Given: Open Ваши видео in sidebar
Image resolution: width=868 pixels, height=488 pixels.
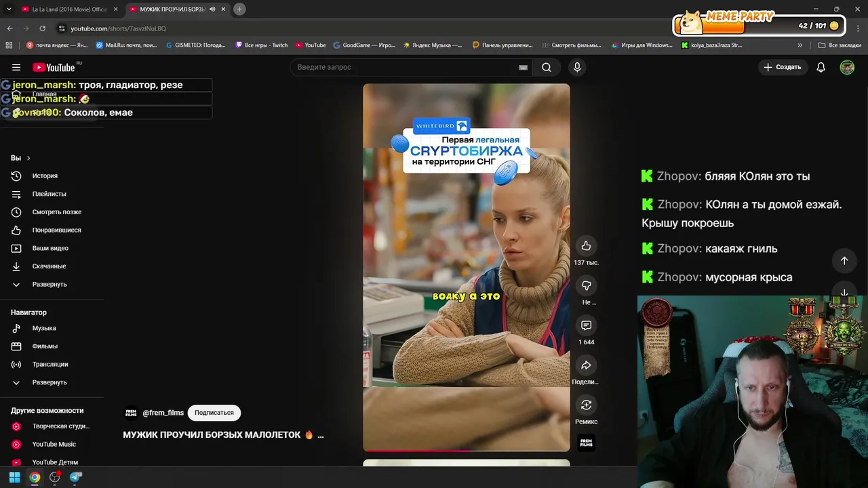Looking at the screenshot, I should pos(52,248).
